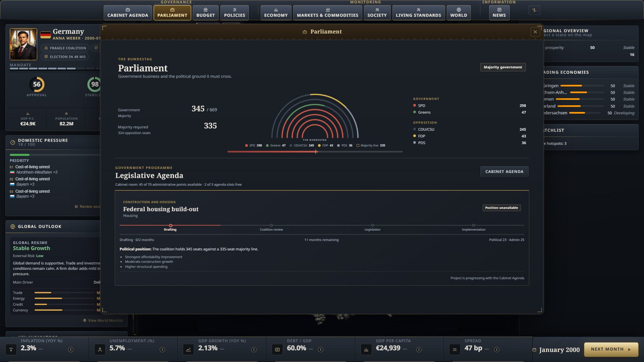
Task: Open Living Standards tab
Action: click(418, 13)
